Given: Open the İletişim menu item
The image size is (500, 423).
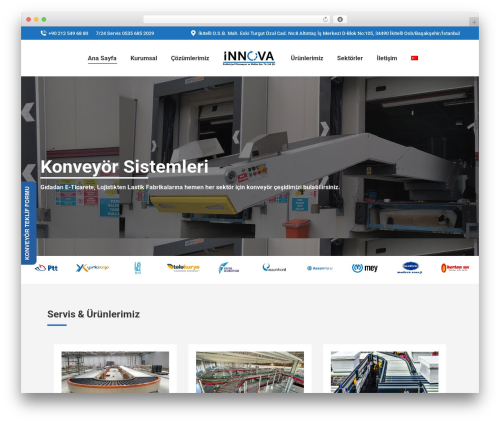Looking at the screenshot, I should (x=387, y=58).
